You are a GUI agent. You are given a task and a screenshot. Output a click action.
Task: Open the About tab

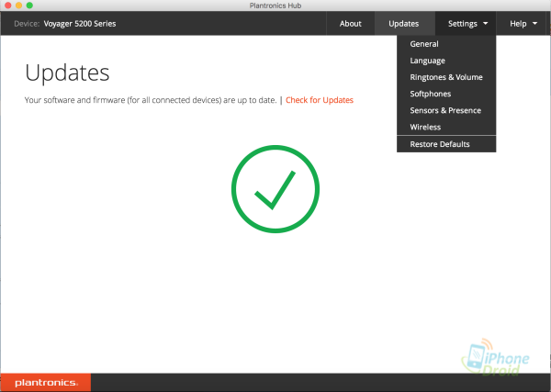351,24
